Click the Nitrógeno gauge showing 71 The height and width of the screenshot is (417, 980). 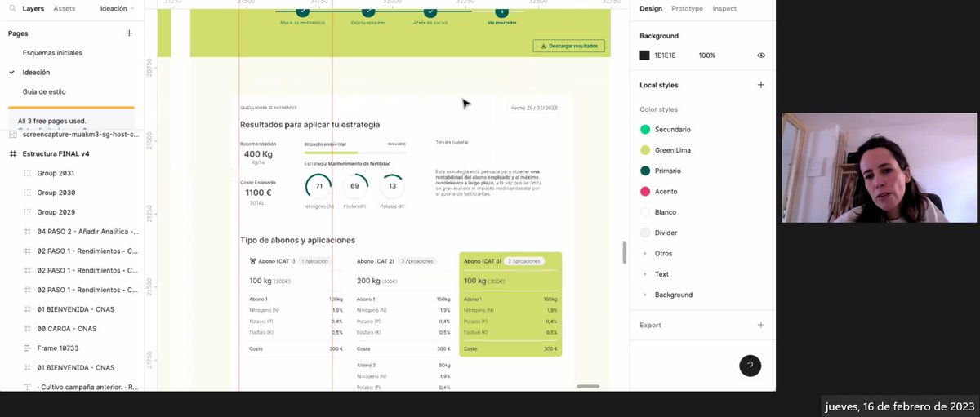coord(318,186)
